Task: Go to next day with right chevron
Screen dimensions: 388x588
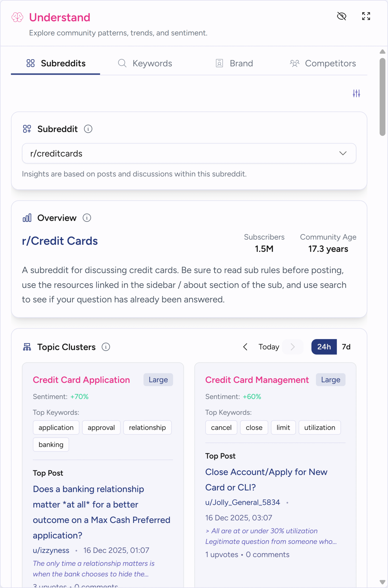Action: coord(293,347)
